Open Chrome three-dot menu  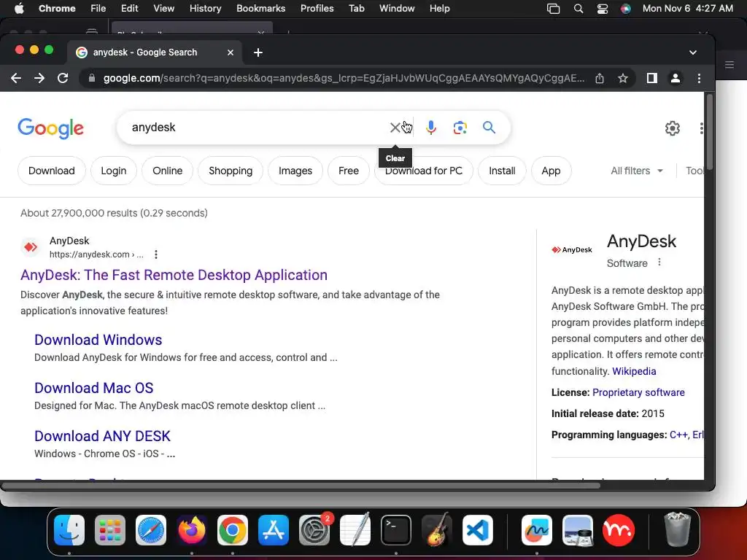pos(699,78)
